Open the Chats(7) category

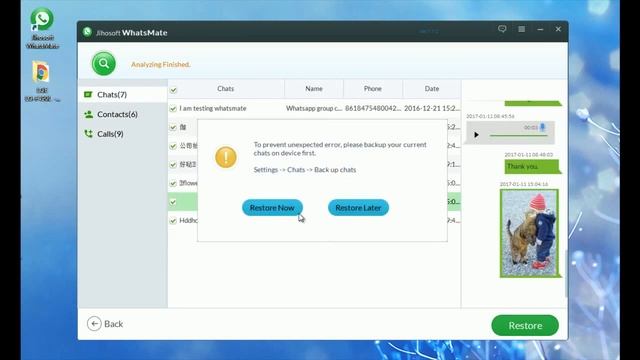(x=122, y=95)
